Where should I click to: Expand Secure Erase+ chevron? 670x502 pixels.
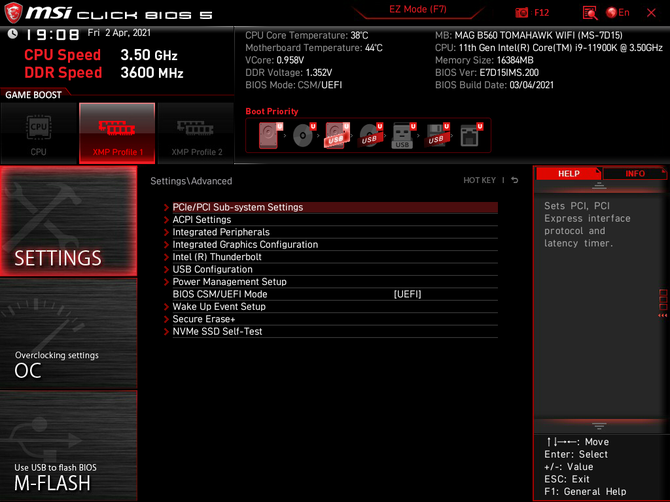tap(167, 319)
